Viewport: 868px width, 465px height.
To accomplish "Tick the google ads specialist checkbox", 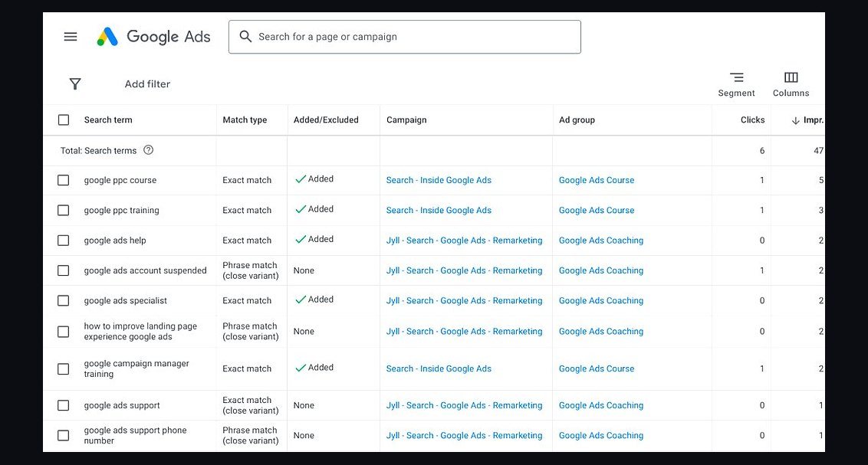I will pyautogui.click(x=64, y=301).
